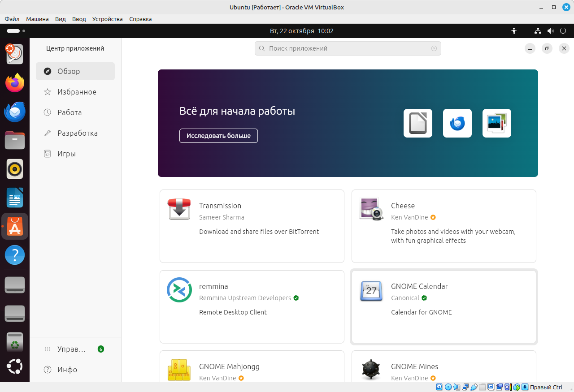Viewport: 574px width, 392px height.
Task: Open Rhythmbox from the dock
Action: tap(15, 169)
